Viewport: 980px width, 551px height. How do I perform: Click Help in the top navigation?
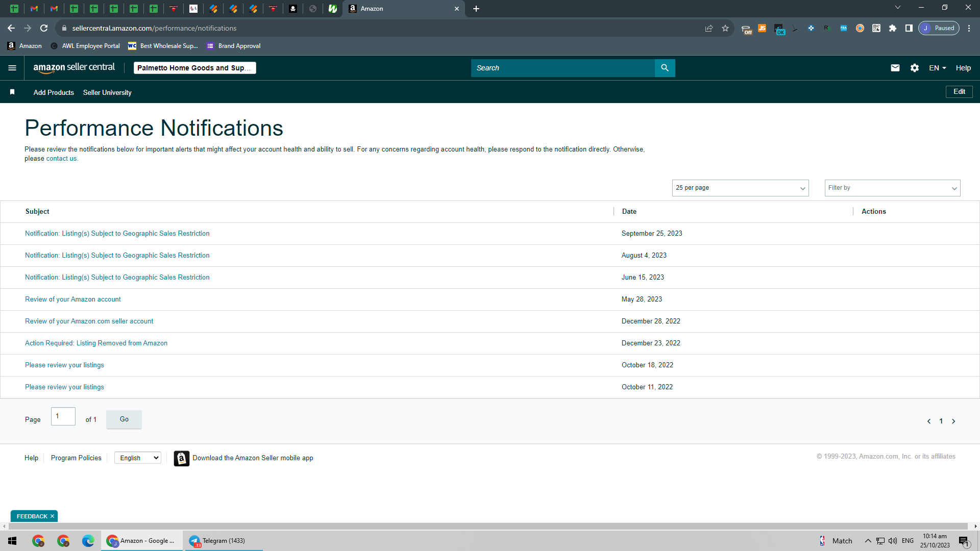(963, 68)
